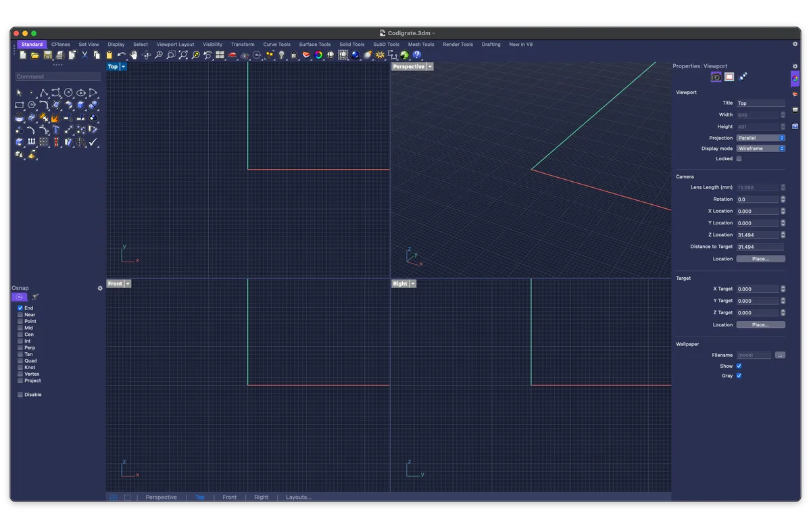This screenshot has width=811, height=532.
Task: Enable the Mid osnap checkbox
Action: point(20,328)
